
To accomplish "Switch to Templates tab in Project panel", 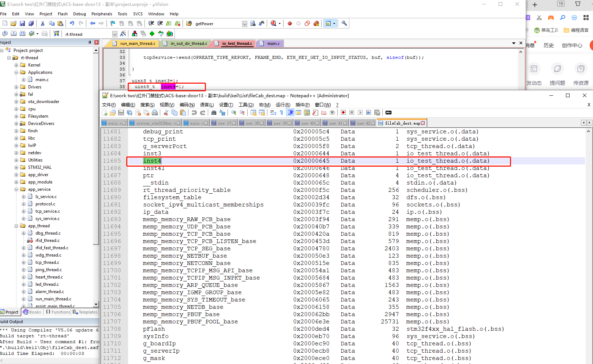I will (85, 312).
